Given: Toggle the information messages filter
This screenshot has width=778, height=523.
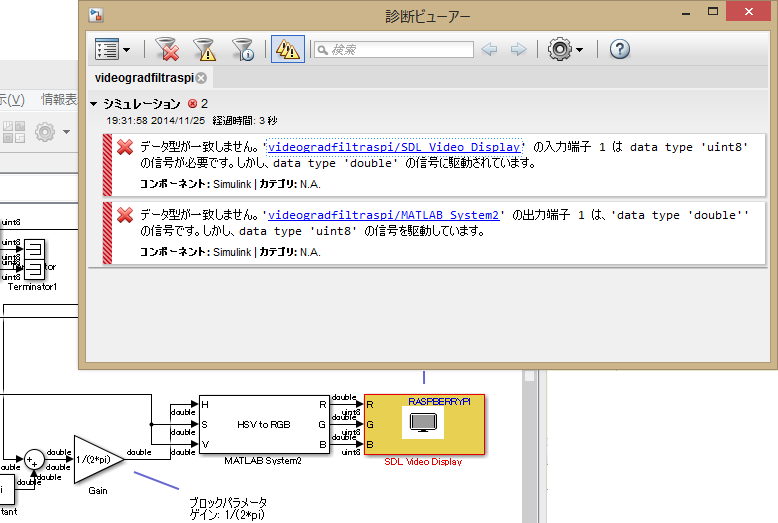Looking at the screenshot, I should pos(243,49).
